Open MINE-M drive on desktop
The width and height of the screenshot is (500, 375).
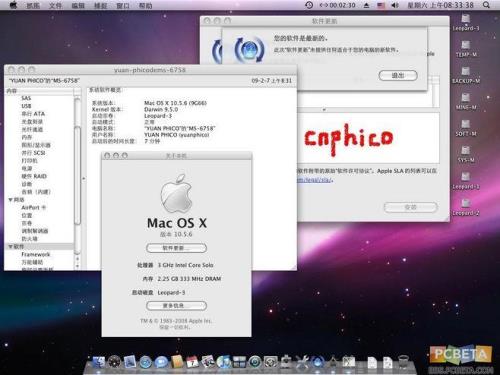pos(466,101)
